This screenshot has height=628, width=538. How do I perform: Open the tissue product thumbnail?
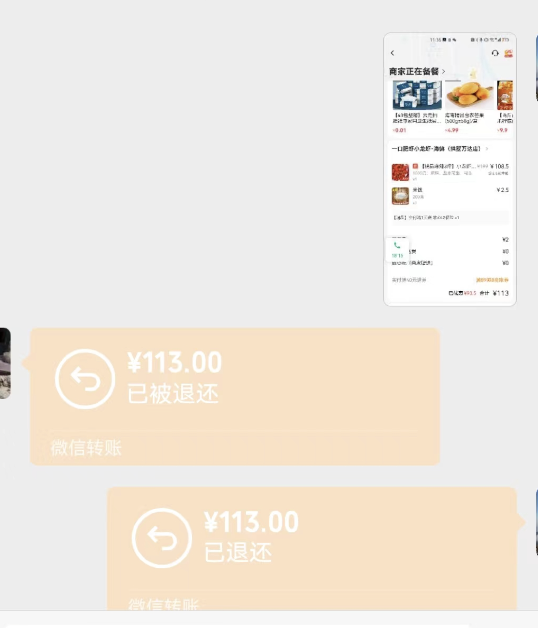pos(417,95)
